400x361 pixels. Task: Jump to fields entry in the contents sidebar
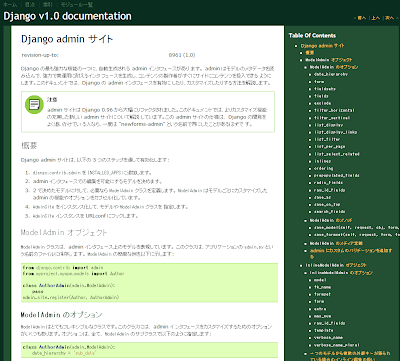321,96
